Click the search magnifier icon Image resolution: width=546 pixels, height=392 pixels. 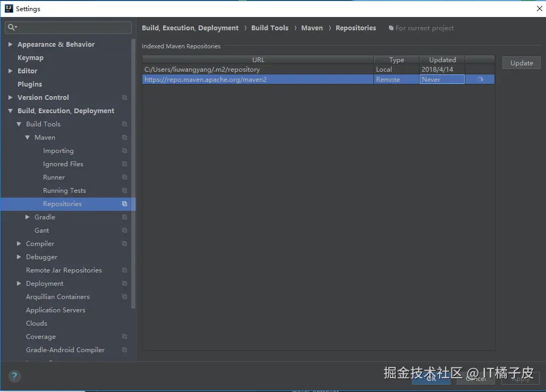(x=12, y=27)
